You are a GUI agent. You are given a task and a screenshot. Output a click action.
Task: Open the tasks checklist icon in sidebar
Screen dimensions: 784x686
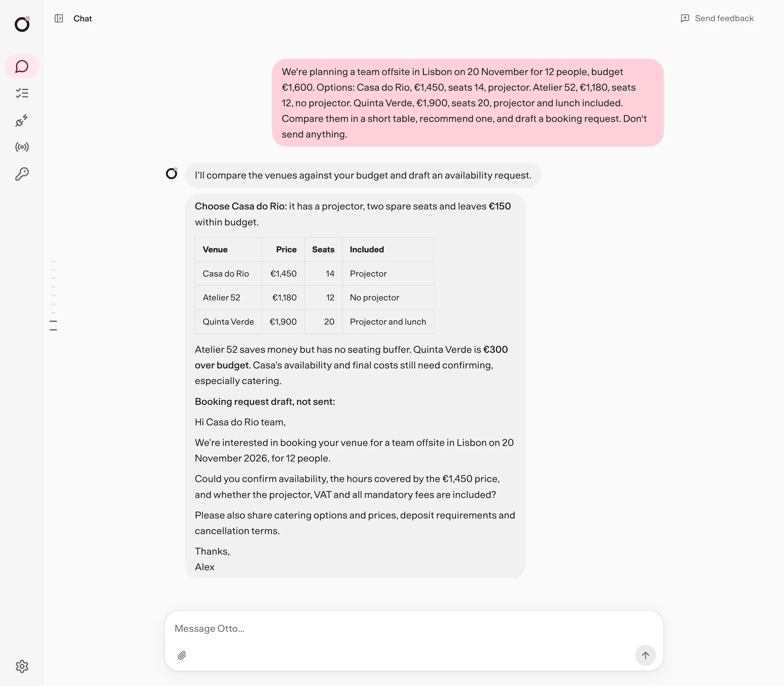22,93
